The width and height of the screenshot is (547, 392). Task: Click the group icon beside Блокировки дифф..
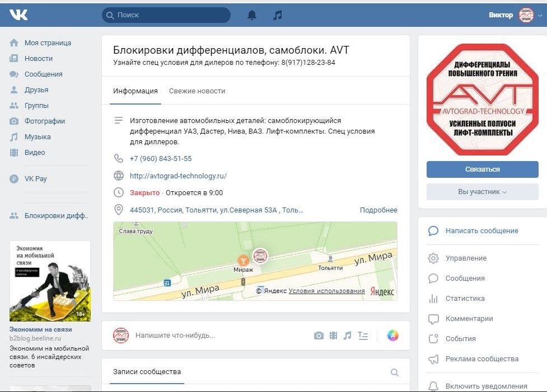pos(14,216)
